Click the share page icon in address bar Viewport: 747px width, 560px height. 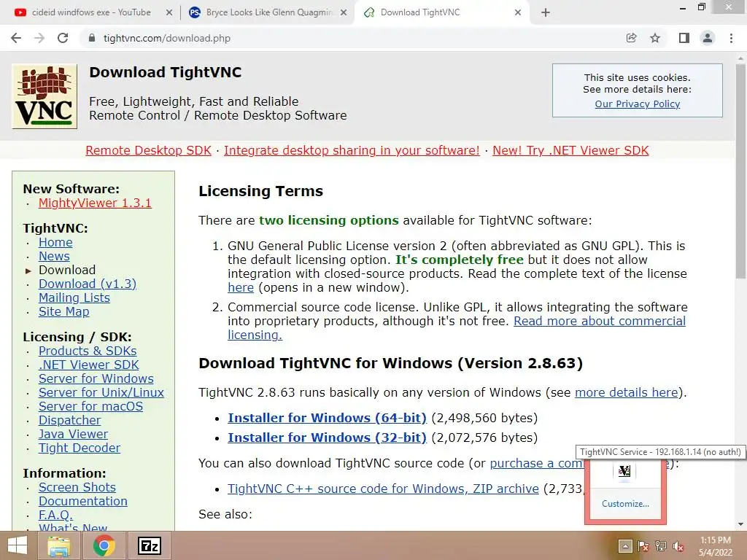point(631,38)
